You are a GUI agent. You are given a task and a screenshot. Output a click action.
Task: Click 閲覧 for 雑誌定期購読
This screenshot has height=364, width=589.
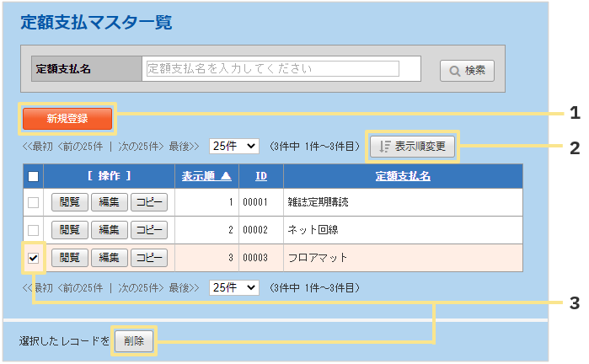pos(69,202)
